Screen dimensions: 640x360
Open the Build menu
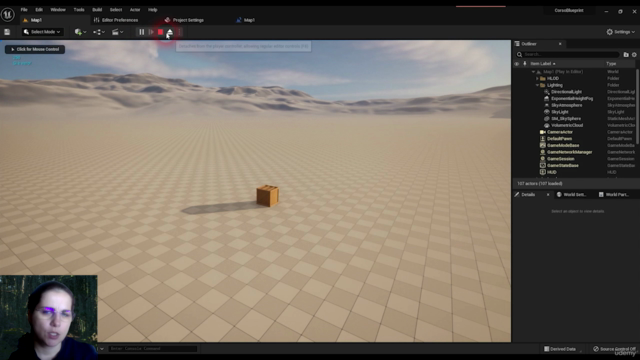pyautogui.click(x=97, y=10)
